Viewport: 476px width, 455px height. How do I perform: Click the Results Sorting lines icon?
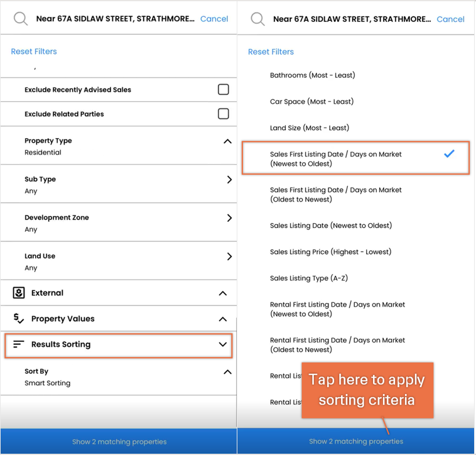pyautogui.click(x=18, y=344)
